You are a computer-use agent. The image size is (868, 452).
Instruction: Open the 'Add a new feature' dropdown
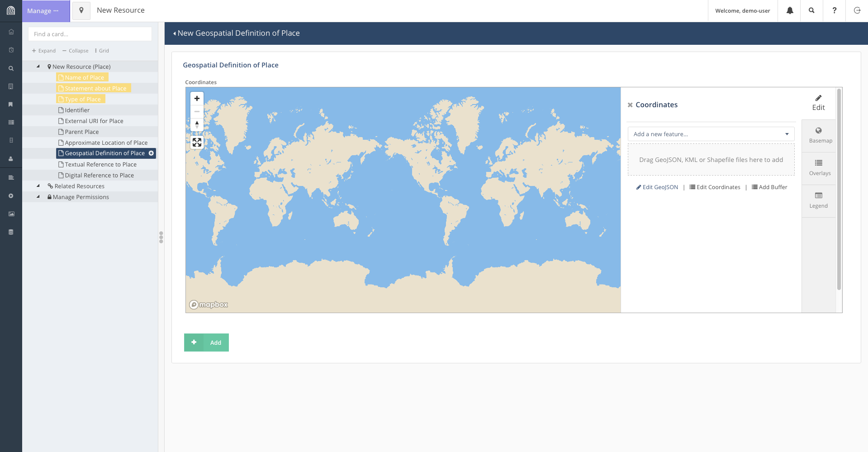(x=711, y=134)
